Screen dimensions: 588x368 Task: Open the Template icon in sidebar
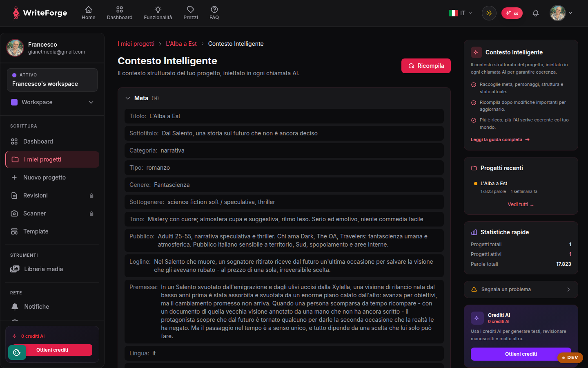(14, 231)
